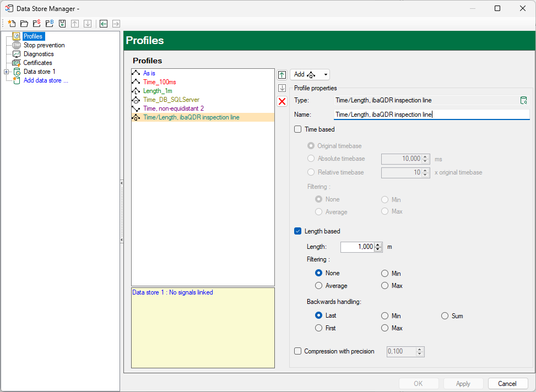Click the Diagnostics monitor icon
The width and height of the screenshot is (536, 392).
pyautogui.click(x=17, y=54)
